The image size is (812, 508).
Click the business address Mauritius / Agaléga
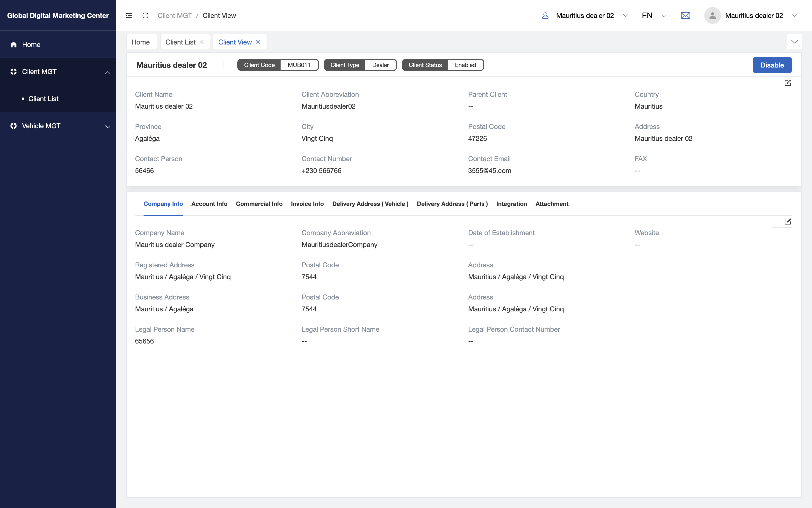click(x=164, y=309)
